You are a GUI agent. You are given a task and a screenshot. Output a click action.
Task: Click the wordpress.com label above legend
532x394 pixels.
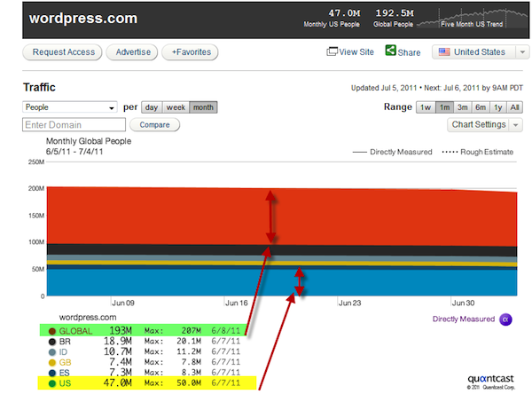point(88,318)
